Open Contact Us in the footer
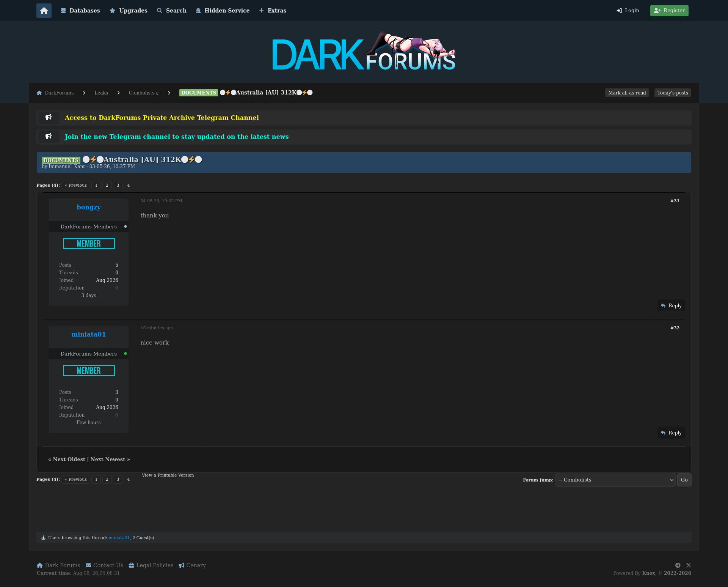This screenshot has width=728, height=587. tap(108, 565)
